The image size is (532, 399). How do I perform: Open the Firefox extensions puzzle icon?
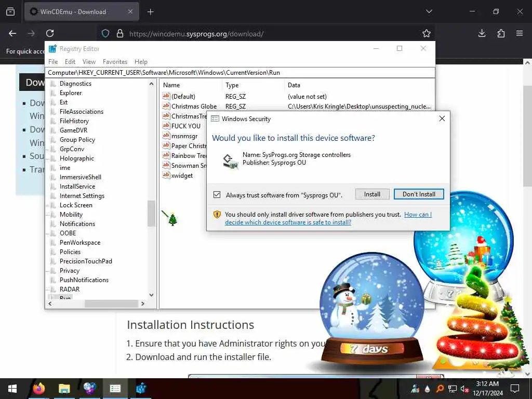pos(501,33)
